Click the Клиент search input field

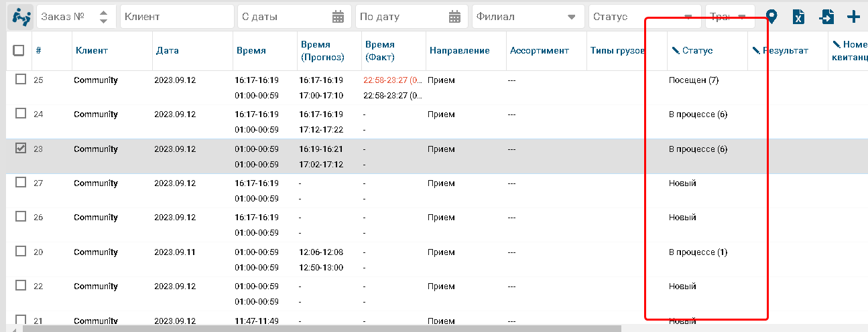pyautogui.click(x=177, y=17)
